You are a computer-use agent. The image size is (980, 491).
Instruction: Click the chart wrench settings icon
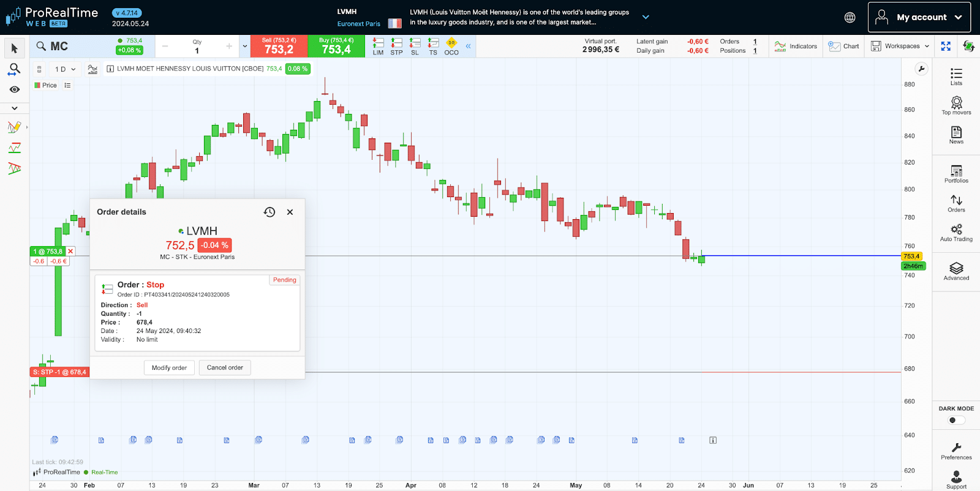(x=921, y=69)
